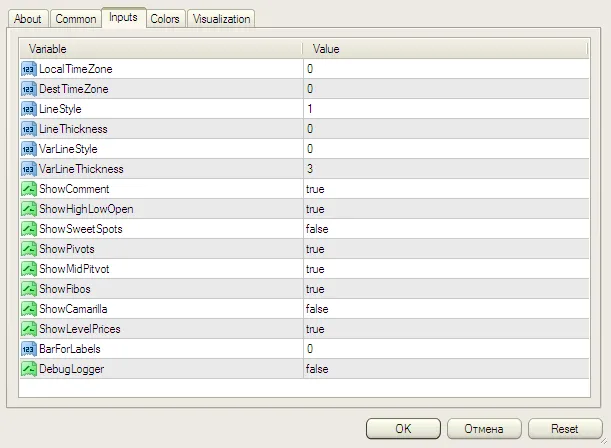
Task: Switch to the Colors tab
Action: [165, 19]
